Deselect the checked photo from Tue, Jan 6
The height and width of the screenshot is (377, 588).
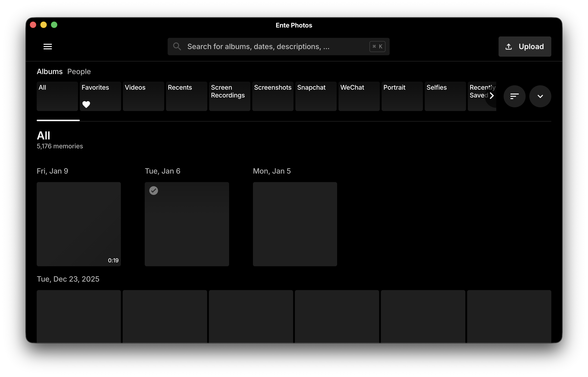click(154, 191)
